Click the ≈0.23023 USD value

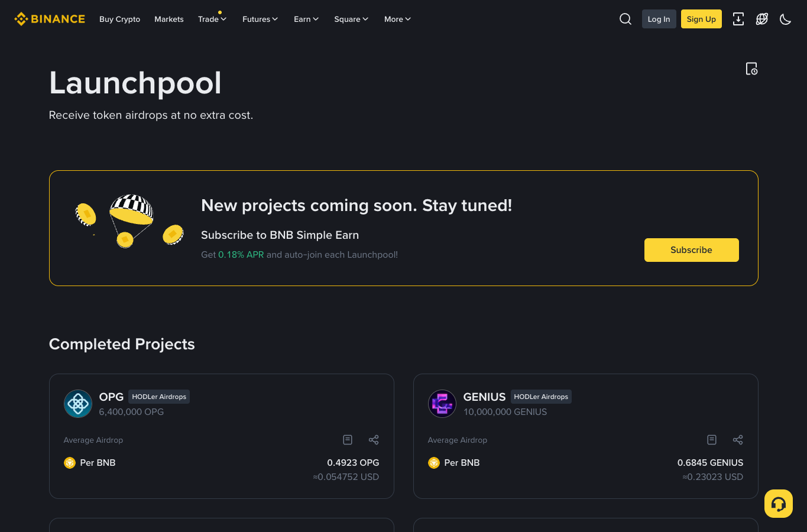tap(712, 477)
